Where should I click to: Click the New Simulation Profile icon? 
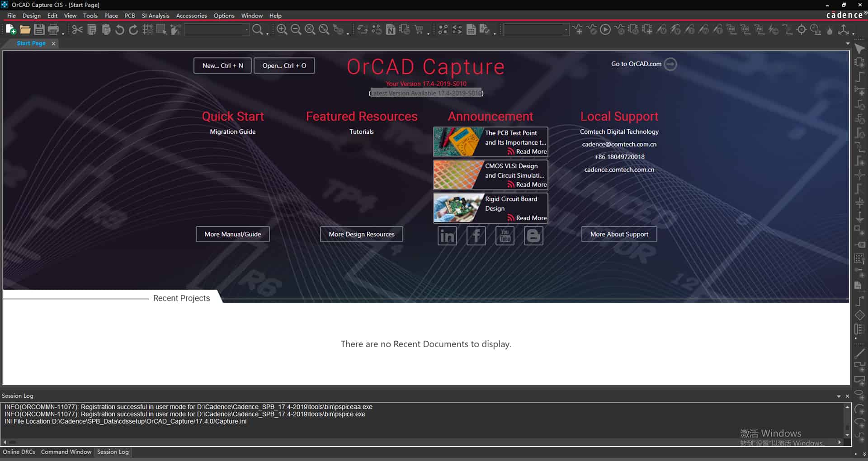click(x=577, y=30)
